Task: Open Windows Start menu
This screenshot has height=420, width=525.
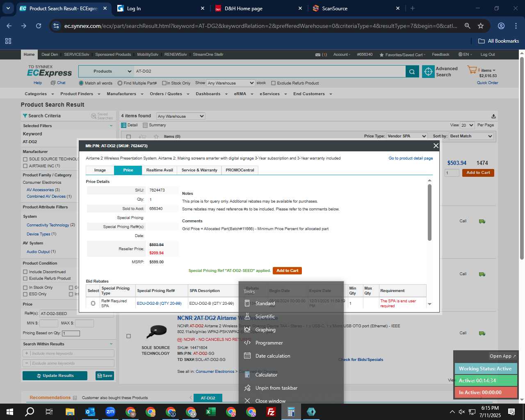Action: tap(10, 412)
